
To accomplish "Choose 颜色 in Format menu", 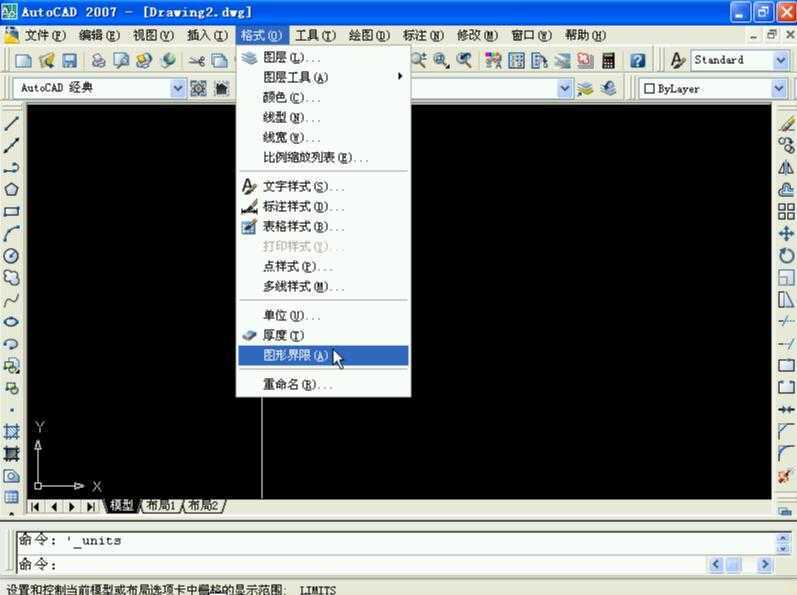I will tap(323, 97).
